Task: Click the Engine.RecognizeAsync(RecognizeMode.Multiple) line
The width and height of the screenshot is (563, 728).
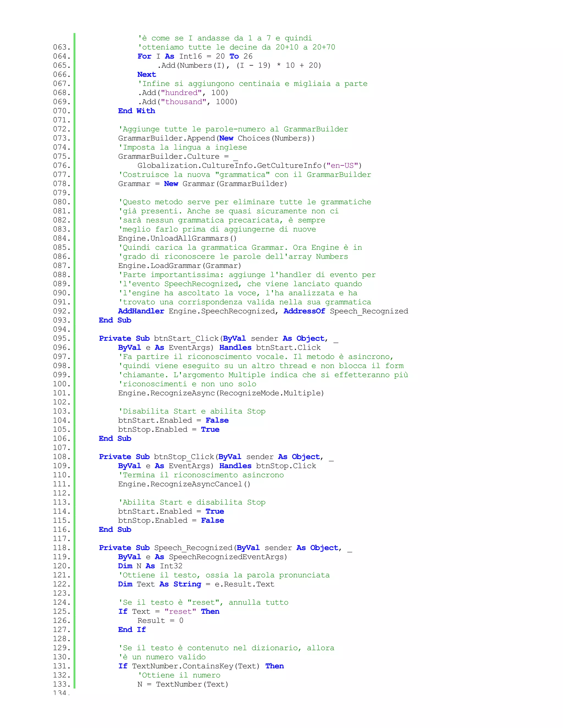Action: coord(221,393)
